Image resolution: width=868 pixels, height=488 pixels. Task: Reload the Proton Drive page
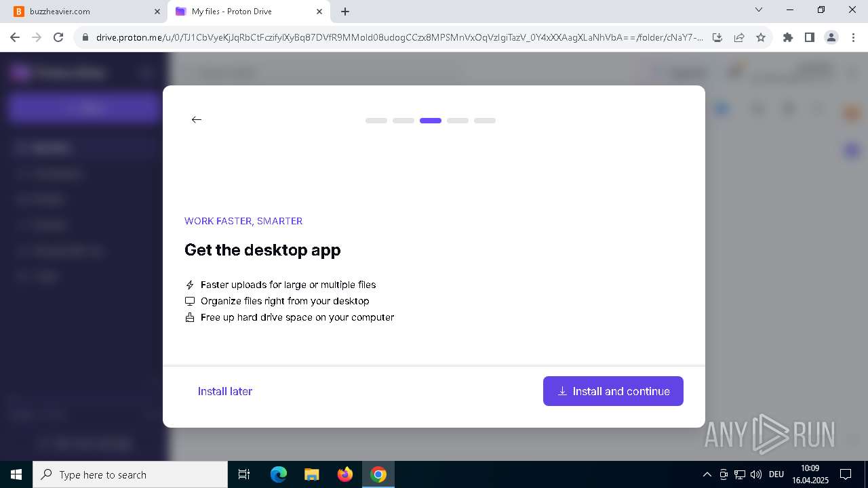click(x=58, y=37)
